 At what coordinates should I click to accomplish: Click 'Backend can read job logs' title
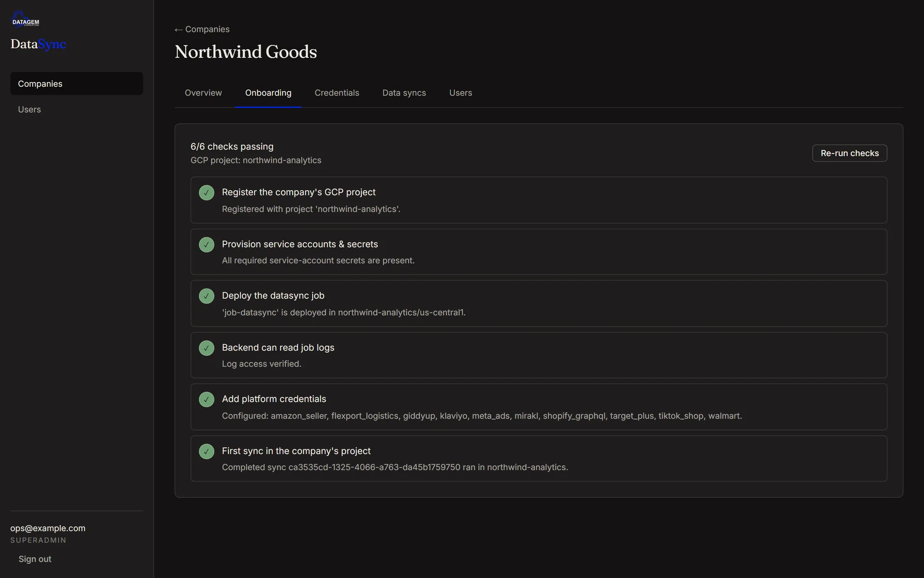[278, 348]
